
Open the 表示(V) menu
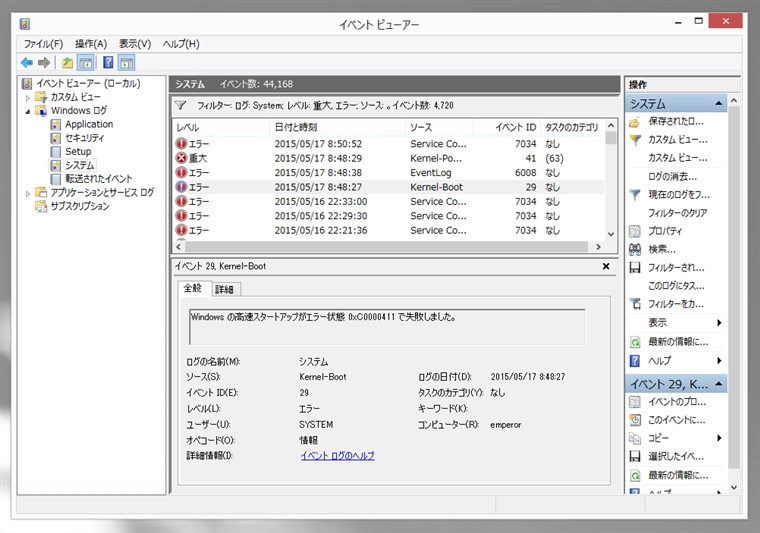click(135, 44)
